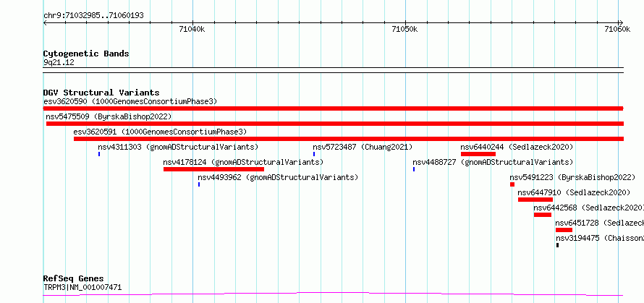Image resolution: width=644 pixels, height=303 pixels.
Task: Open variant label nsv5491223 ByrskaBishop2022
Action: pyautogui.click(x=572, y=177)
